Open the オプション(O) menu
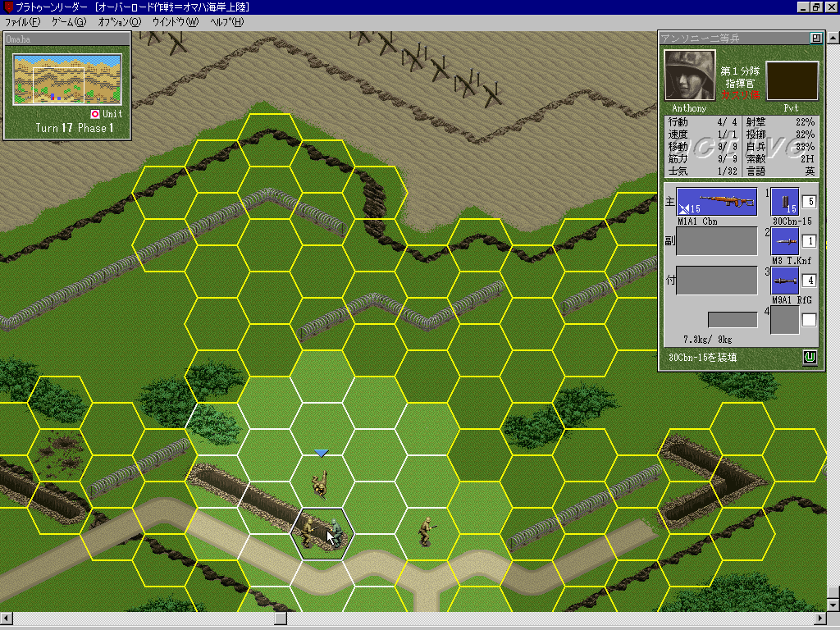Image resolution: width=840 pixels, height=630 pixels. (119, 22)
